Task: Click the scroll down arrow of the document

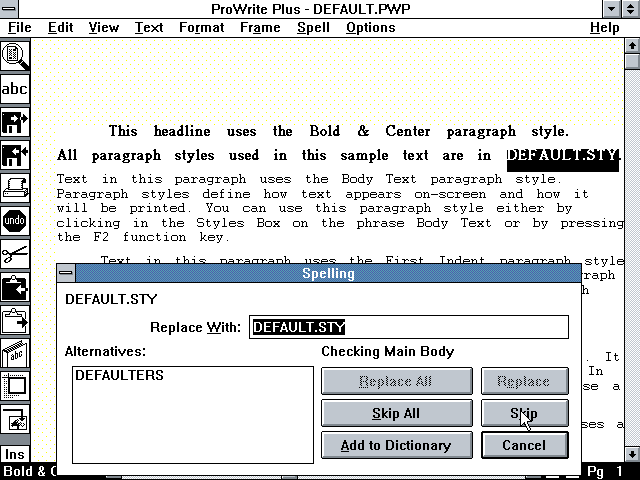Action: coord(632,454)
